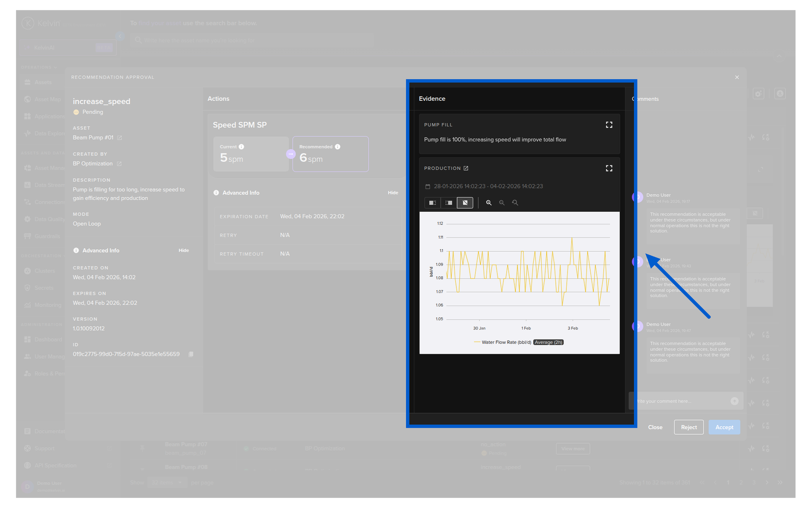Image resolution: width=812 pixels, height=508 pixels.
Task: Select the second chart selection mode toggle
Action: coord(448,203)
